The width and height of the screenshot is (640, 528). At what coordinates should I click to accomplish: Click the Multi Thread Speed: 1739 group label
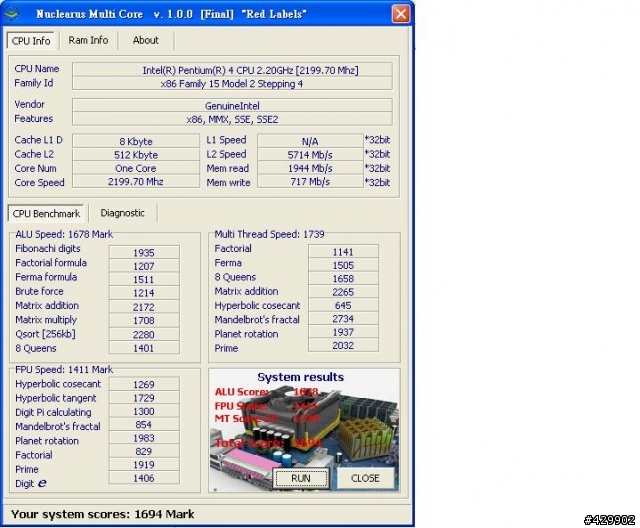pyautogui.click(x=269, y=234)
